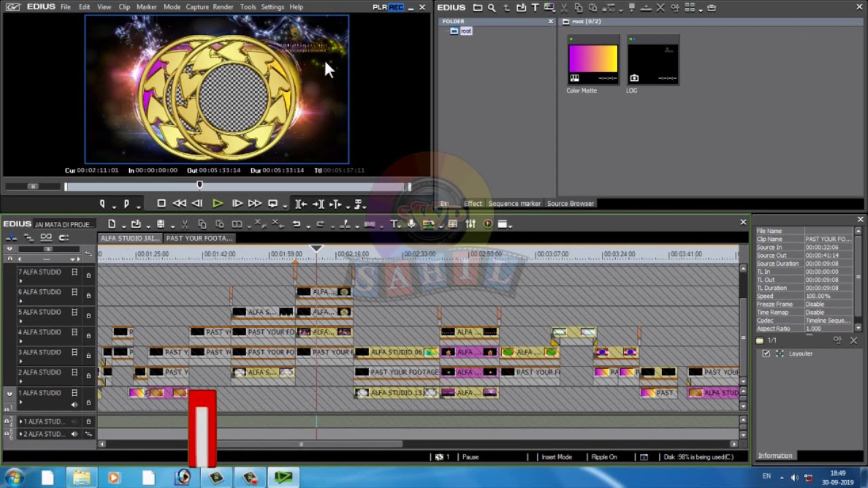The width and height of the screenshot is (868, 488).
Task: Open the Settings menu
Action: tap(272, 7)
